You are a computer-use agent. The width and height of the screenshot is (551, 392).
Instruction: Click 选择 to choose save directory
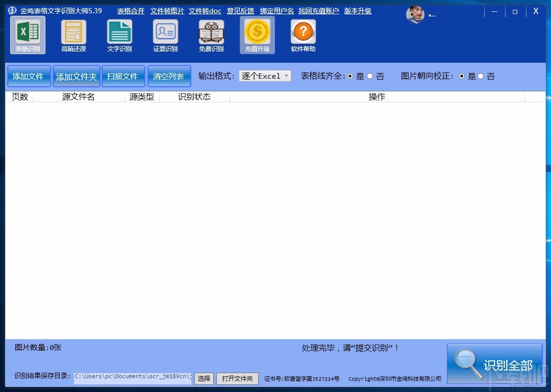(204, 379)
